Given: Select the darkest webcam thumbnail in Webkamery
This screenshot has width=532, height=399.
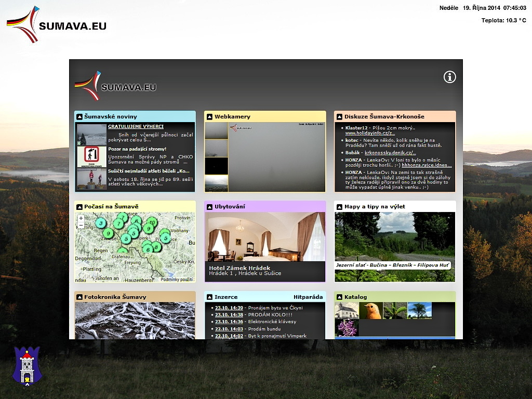Looking at the screenshot, I should point(216,166).
